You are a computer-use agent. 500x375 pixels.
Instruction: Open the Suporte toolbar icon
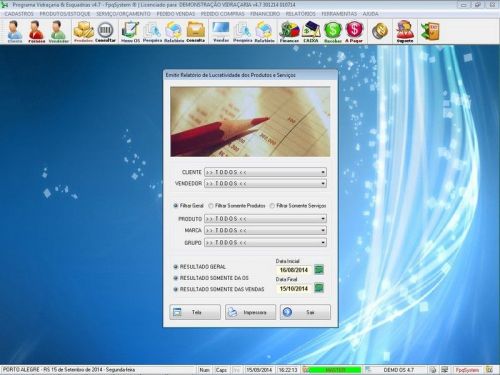(405, 32)
